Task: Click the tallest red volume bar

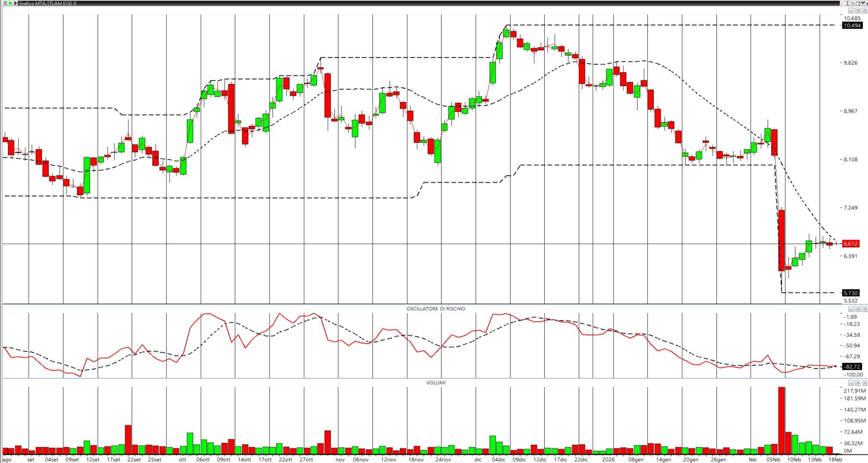Action: 781,420
